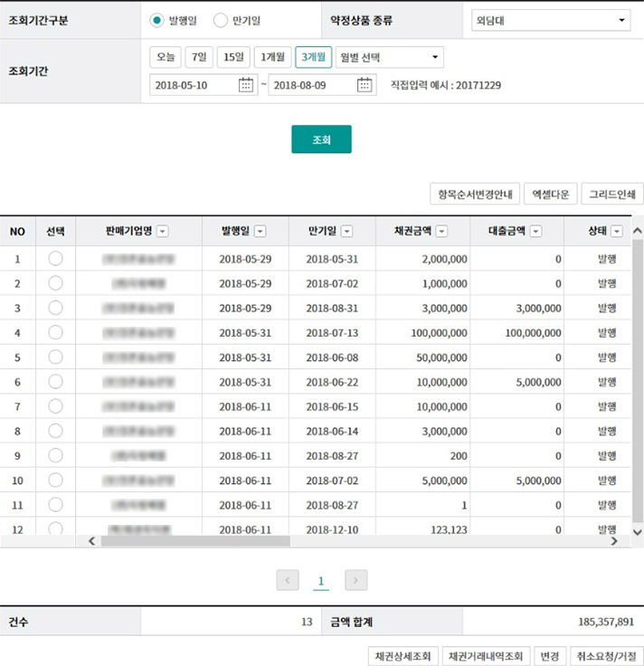Click filter icon on 상태 column

[617, 232]
